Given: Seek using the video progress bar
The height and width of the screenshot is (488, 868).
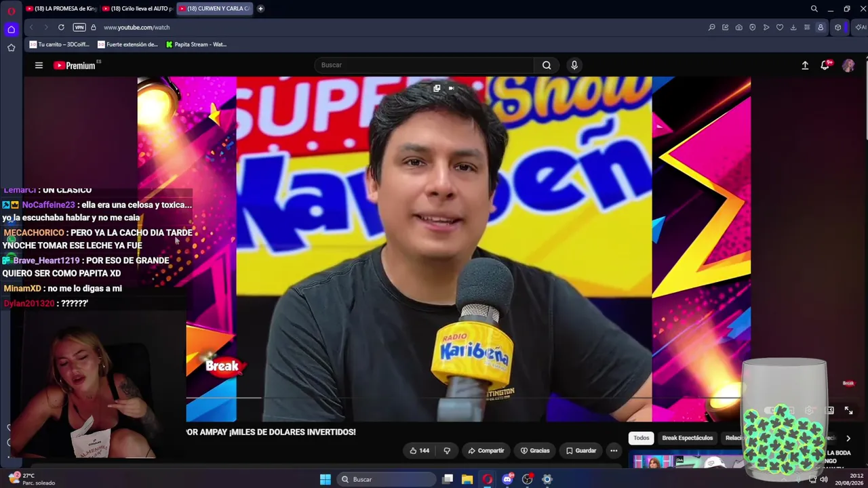Looking at the screenshot, I should pos(444,398).
